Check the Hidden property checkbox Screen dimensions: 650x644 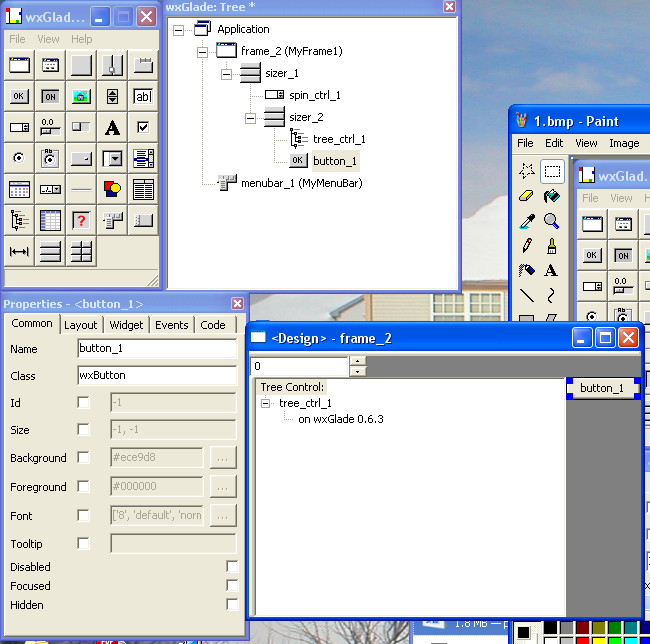coord(232,605)
